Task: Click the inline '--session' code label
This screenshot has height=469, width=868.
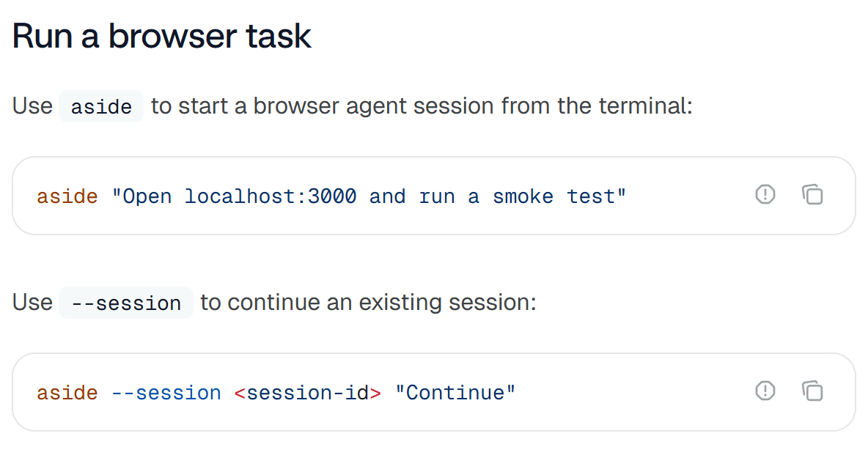Action: click(126, 303)
